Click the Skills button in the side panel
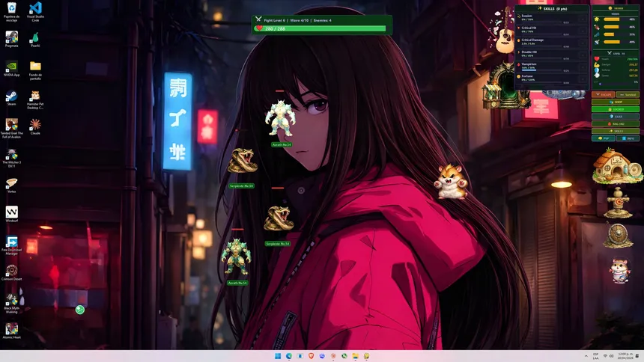Viewport: 644px width, 362px height. click(x=615, y=130)
